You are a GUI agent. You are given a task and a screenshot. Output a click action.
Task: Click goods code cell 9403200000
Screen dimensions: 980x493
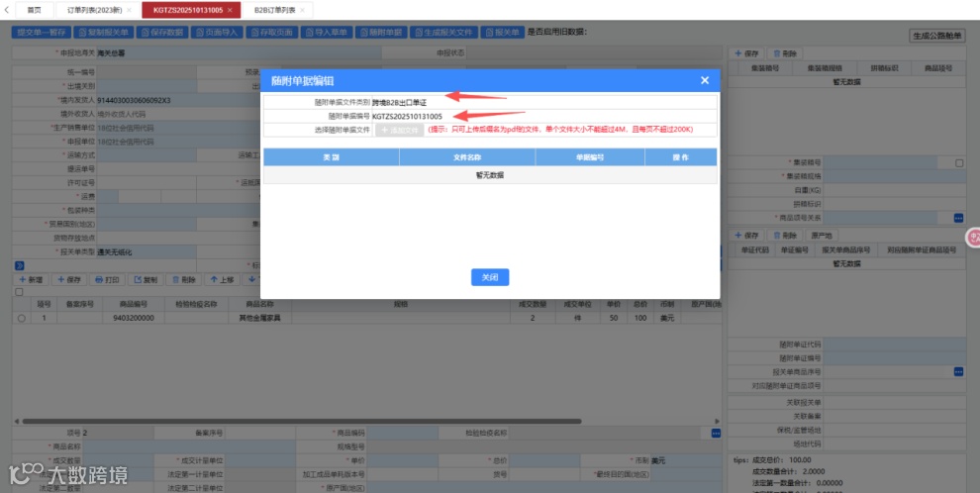(x=133, y=318)
